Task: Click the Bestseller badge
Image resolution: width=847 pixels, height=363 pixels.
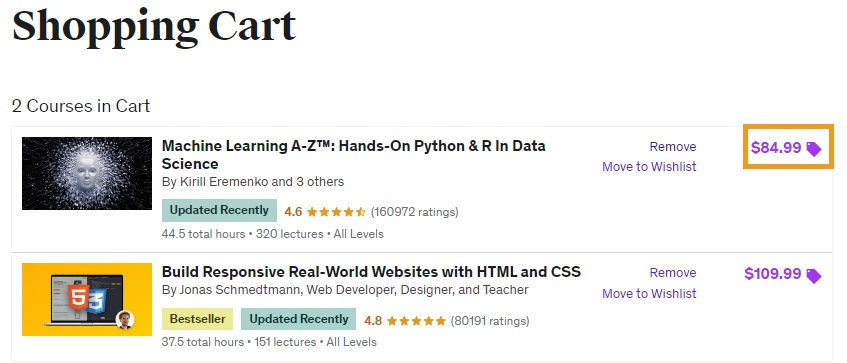Action: pyautogui.click(x=197, y=319)
